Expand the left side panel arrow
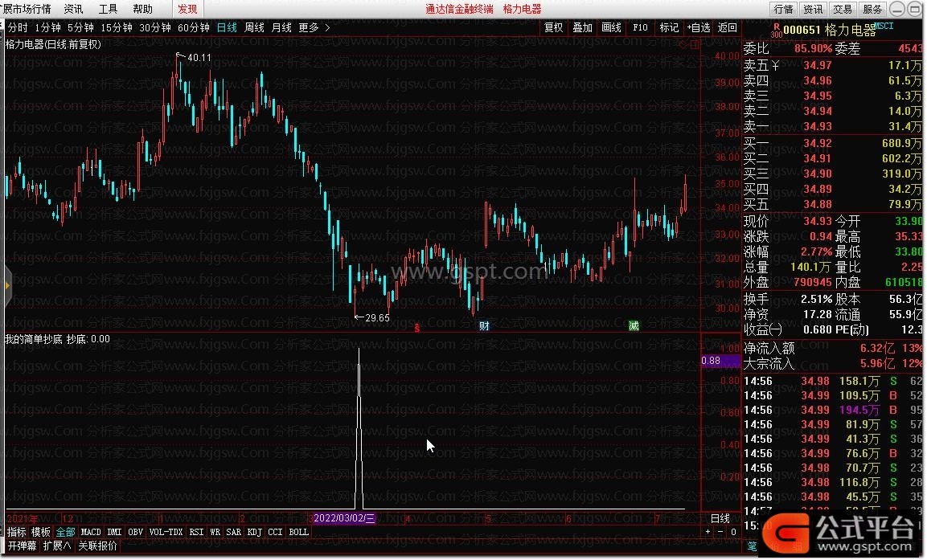 pyautogui.click(x=7, y=286)
